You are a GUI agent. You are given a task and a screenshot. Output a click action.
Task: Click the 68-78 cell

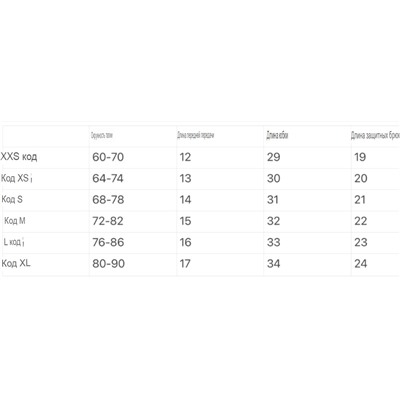pos(108,200)
